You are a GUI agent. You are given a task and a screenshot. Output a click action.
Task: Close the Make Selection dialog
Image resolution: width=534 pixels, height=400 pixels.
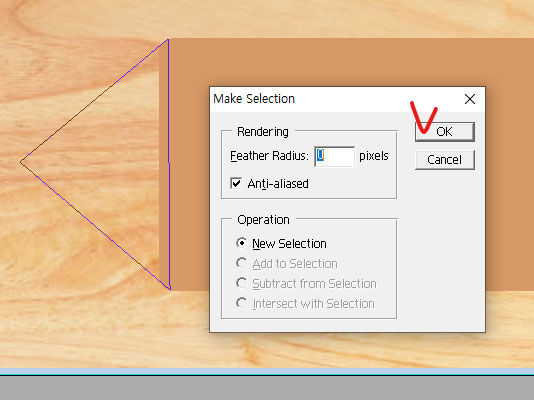470,99
